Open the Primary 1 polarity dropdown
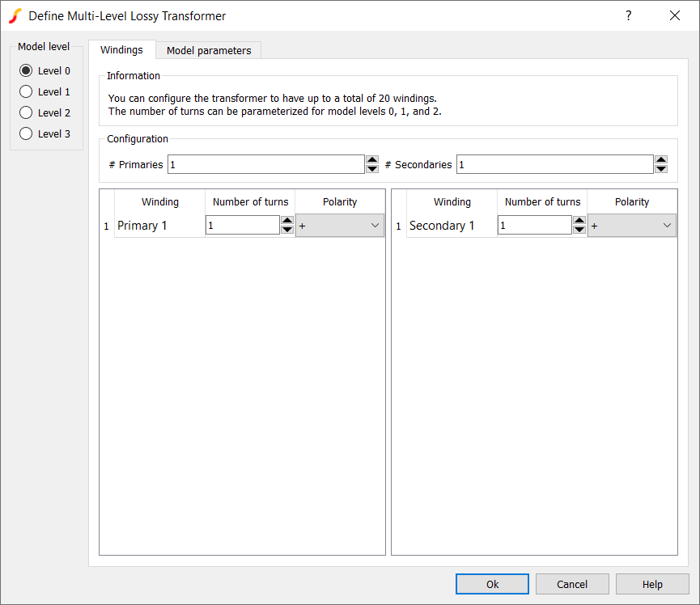 click(x=340, y=226)
